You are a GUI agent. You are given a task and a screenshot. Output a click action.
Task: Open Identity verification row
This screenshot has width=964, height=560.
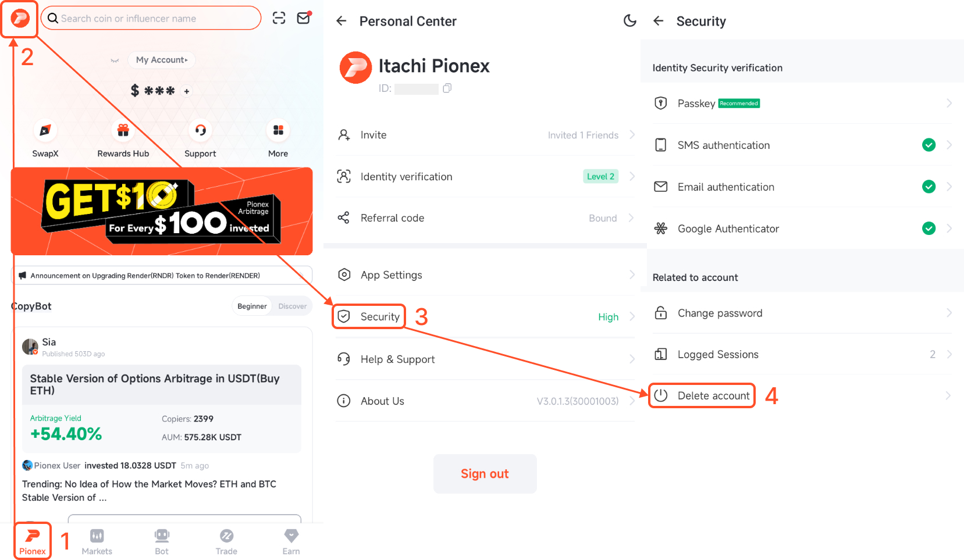tap(485, 177)
